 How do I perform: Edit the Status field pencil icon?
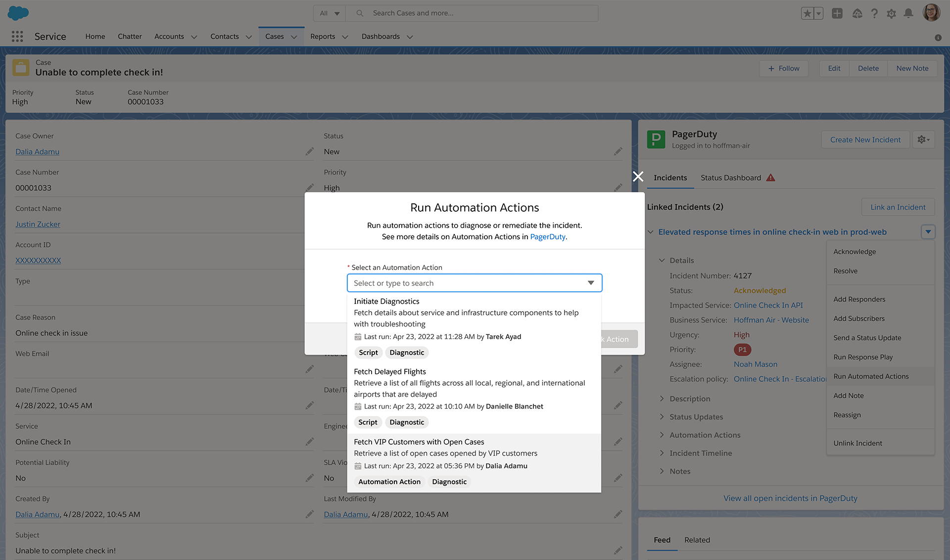click(618, 151)
